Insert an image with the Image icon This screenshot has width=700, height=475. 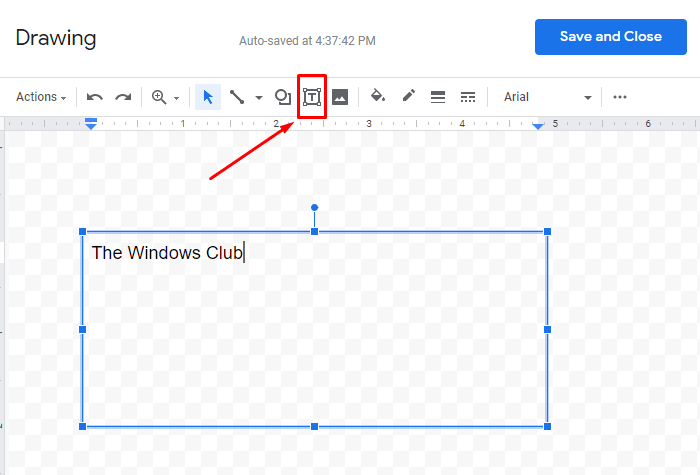click(340, 97)
